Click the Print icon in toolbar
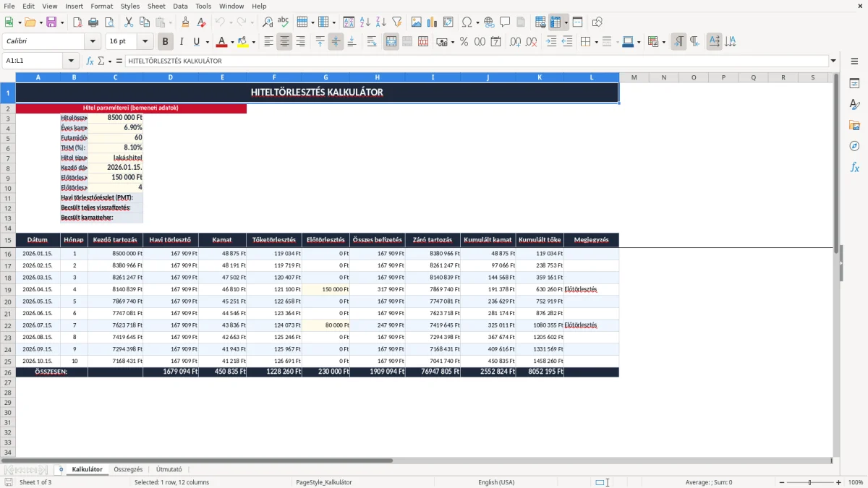The width and height of the screenshot is (868, 488). point(94,22)
